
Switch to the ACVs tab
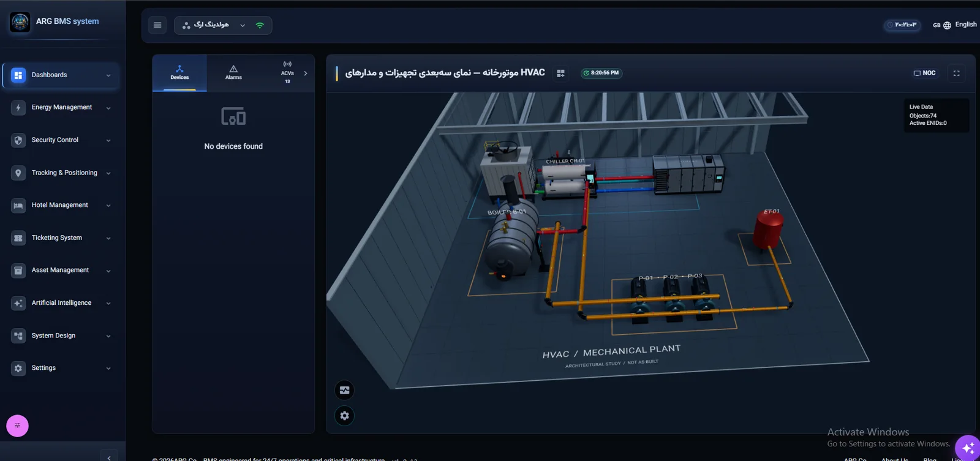[x=287, y=73]
